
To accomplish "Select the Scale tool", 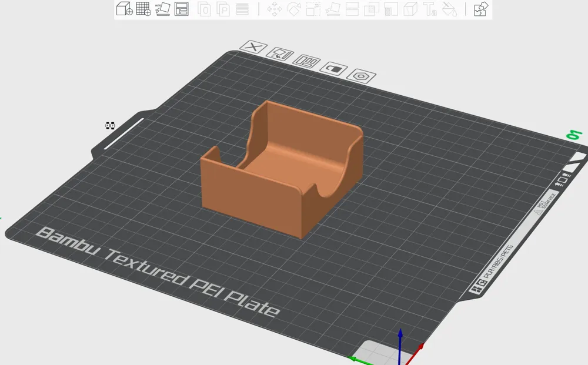I will click(x=313, y=9).
